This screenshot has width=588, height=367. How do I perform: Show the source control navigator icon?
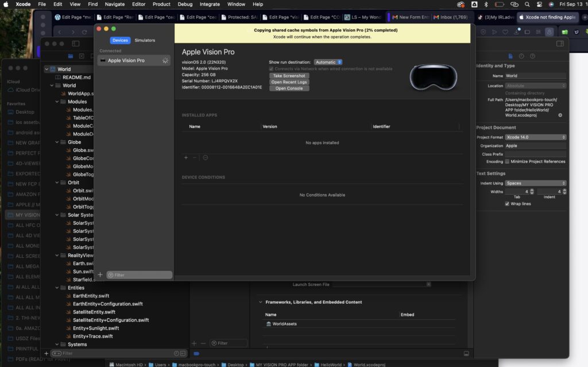82,56
